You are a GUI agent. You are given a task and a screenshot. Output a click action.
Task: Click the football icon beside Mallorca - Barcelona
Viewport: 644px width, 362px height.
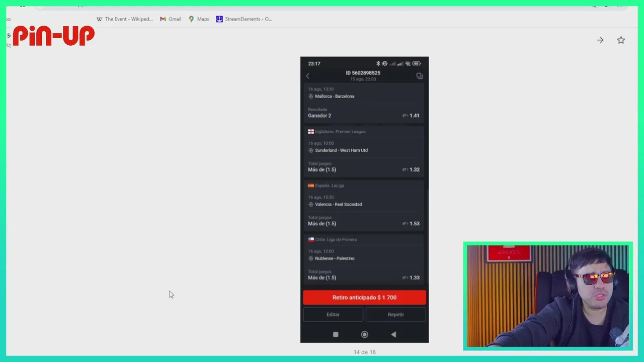point(310,97)
